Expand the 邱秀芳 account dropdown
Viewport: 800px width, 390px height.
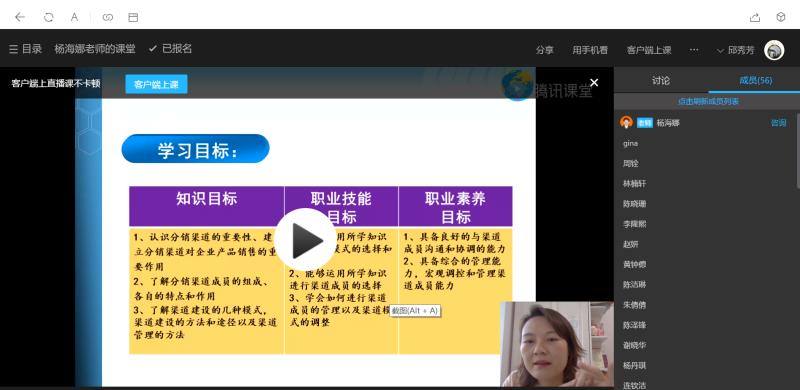[736, 50]
